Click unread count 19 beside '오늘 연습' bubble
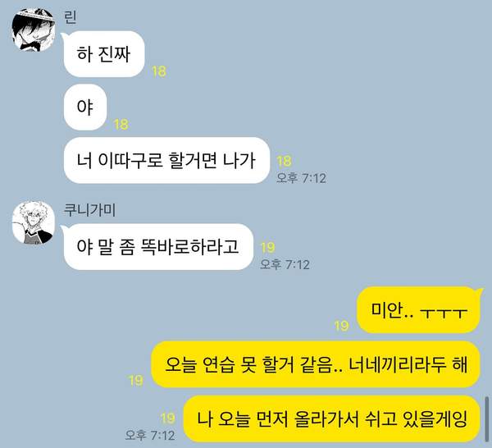Image resolution: width=492 pixels, height=448 pixels. click(x=136, y=381)
